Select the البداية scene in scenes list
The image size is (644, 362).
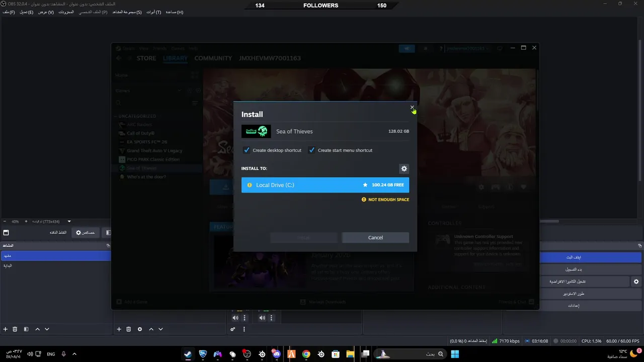(x=55, y=265)
